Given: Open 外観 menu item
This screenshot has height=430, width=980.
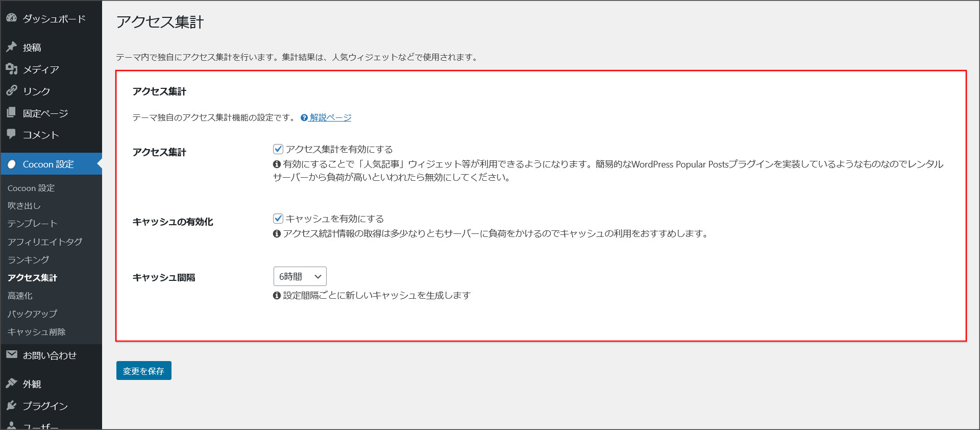Looking at the screenshot, I should point(51,384).
